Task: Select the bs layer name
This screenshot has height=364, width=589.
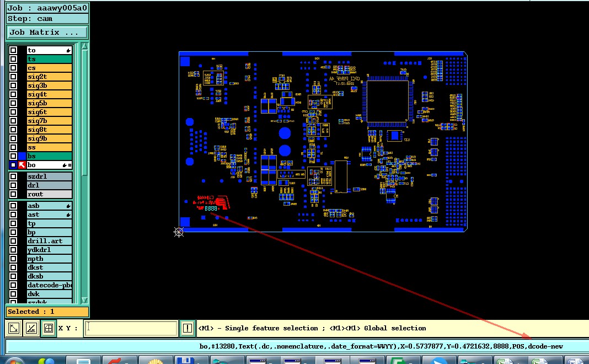Action: 49,156
